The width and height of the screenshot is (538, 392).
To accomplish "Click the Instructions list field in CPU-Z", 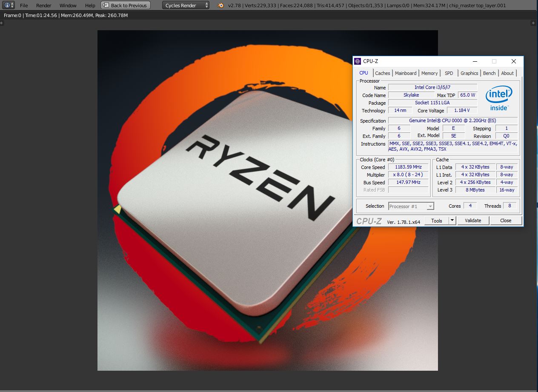I will 453,146.
